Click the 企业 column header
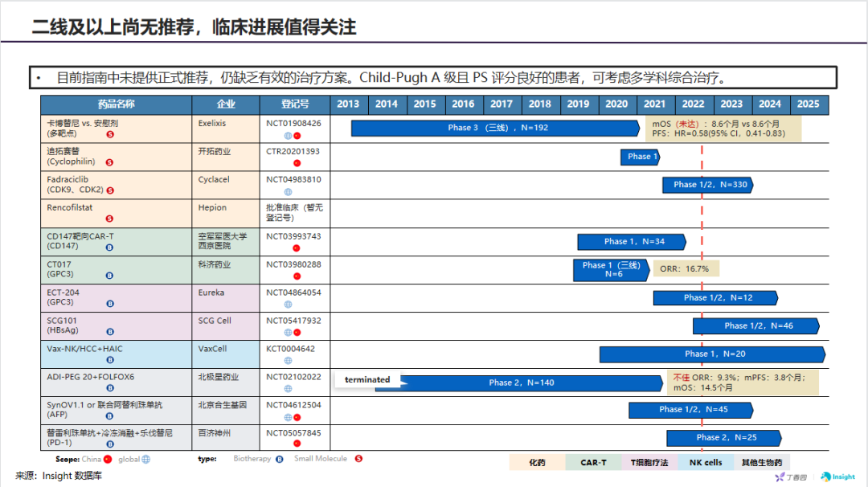Viewport: 868px width, 487px height. click(226, 104)
